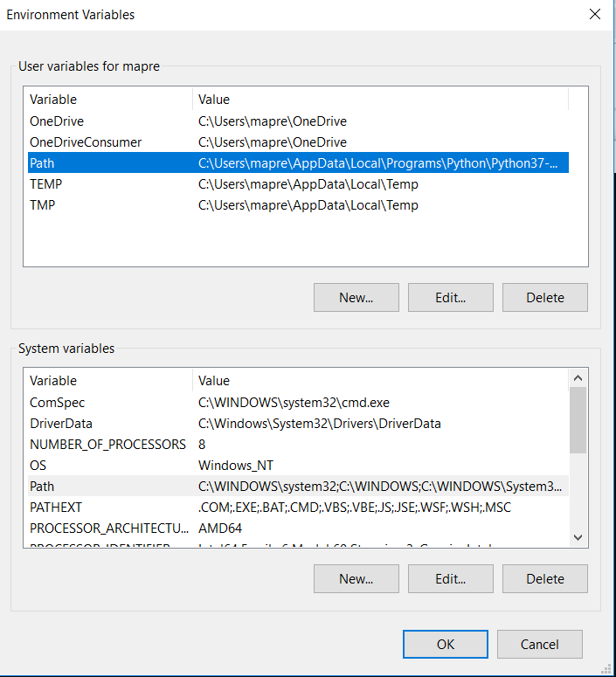Click the Windows_NT value cell
The height and width of the screenshot is (677, 616).
tap(236, 465)
